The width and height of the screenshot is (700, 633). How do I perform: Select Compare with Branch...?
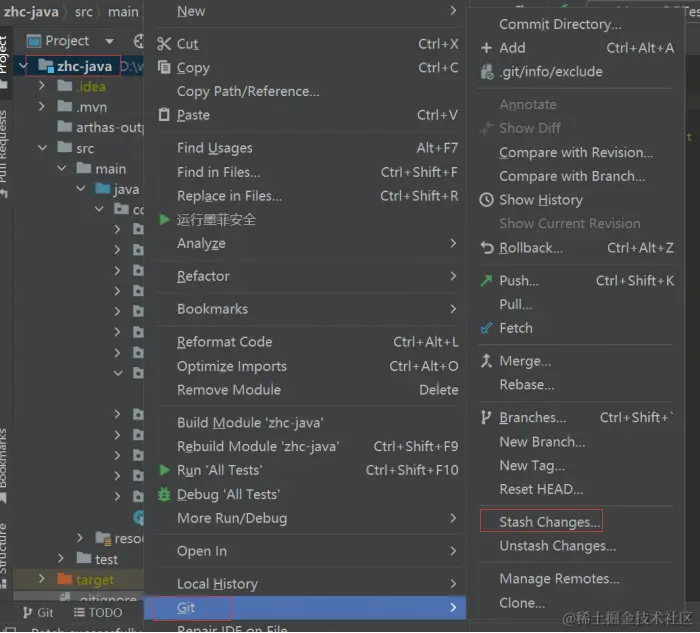576,176
